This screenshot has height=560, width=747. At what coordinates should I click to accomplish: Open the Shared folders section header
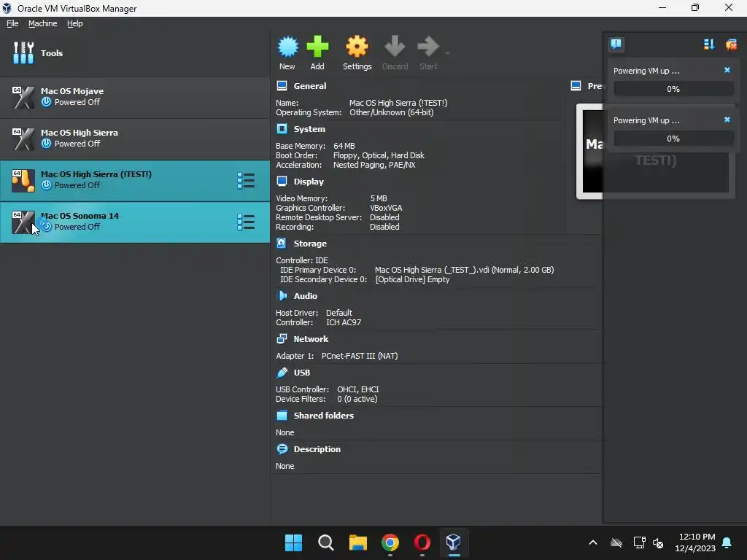pos(323,415)
